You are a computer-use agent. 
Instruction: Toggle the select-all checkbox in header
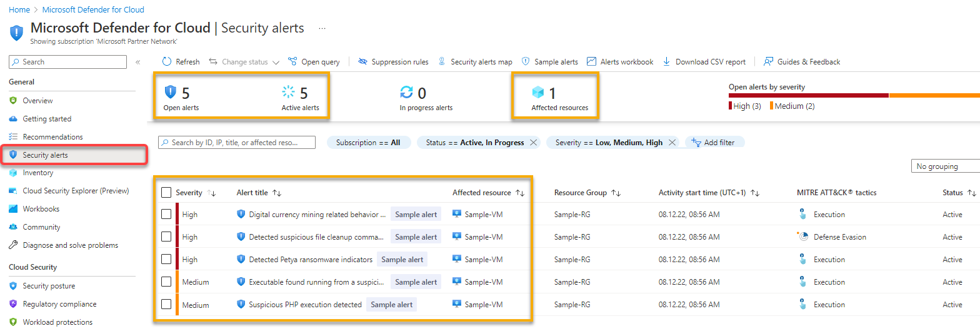166,193
